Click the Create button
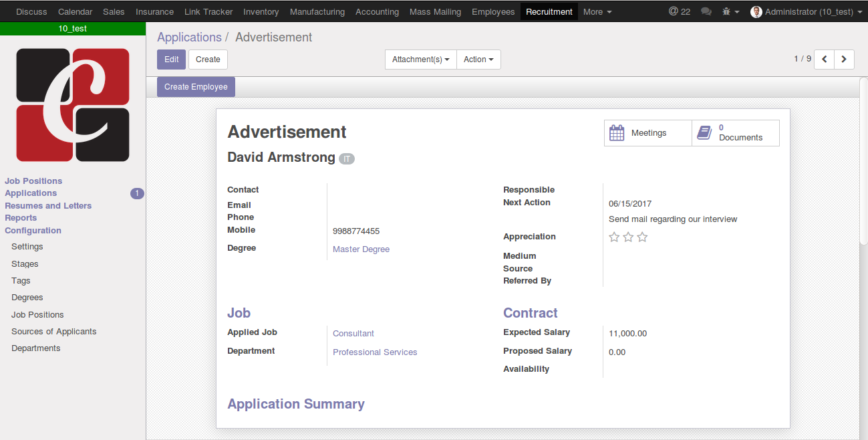The height and width of the screenshot is (440, 868). pyautogui.click(x=208, y=60)
